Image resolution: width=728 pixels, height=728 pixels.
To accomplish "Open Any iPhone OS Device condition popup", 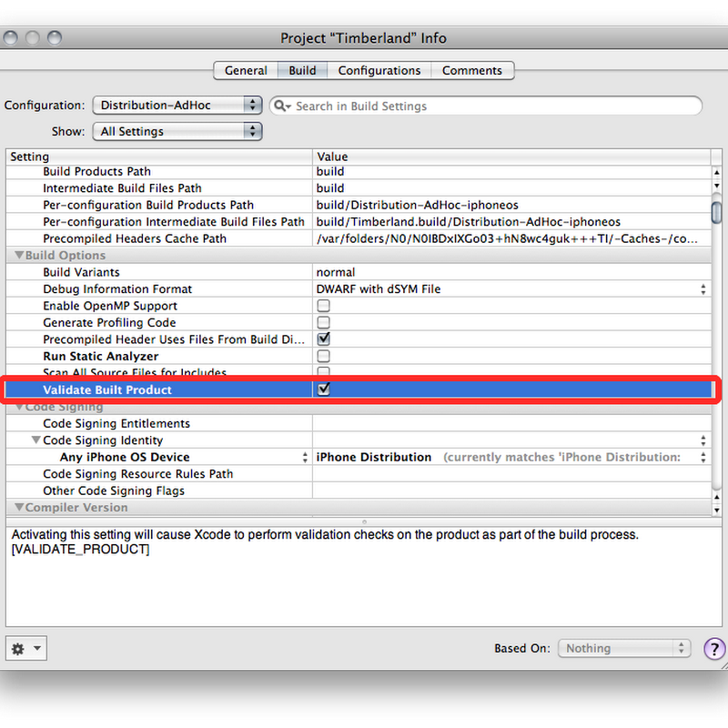I will pos(305,458).
